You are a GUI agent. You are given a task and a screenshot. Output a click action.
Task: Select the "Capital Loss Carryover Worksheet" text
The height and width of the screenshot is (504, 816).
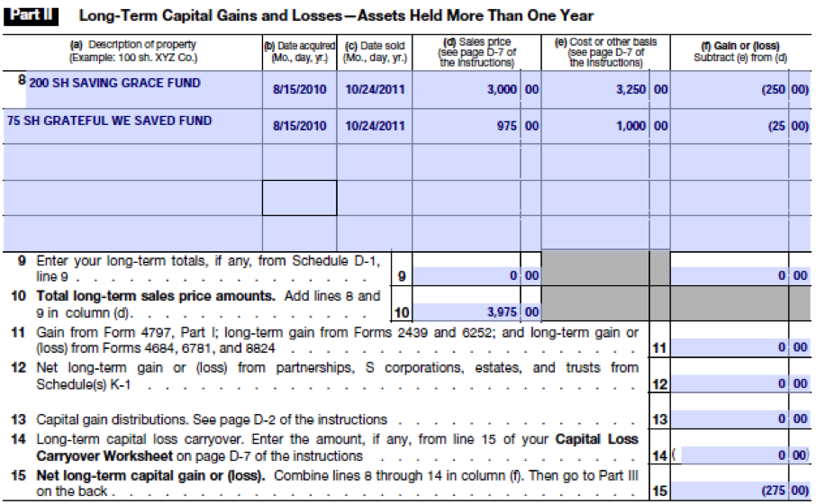[337, 448]
